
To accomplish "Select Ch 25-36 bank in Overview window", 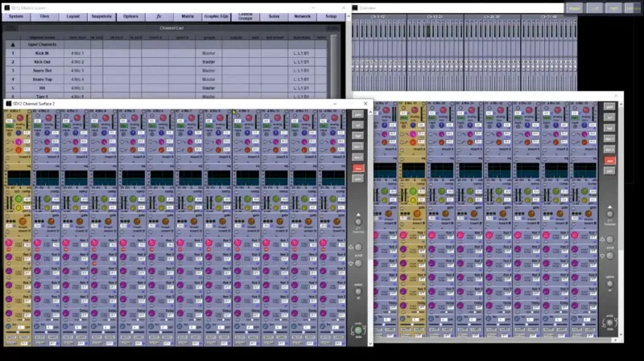I will [492, 17].
